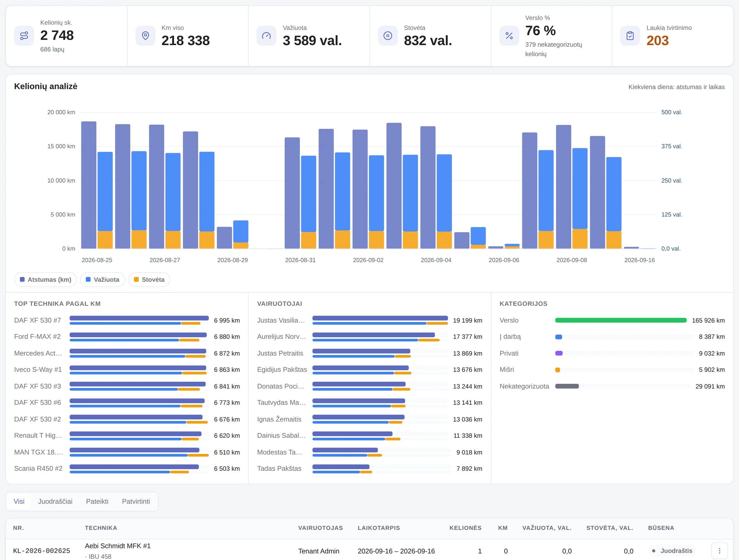
Task: Select the Visi tab
Action: 19,501
